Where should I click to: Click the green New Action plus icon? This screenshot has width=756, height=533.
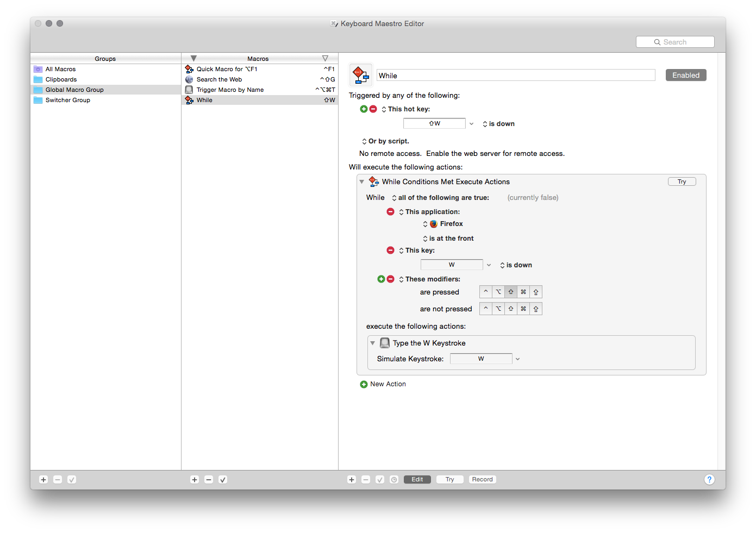coord(364,385)
